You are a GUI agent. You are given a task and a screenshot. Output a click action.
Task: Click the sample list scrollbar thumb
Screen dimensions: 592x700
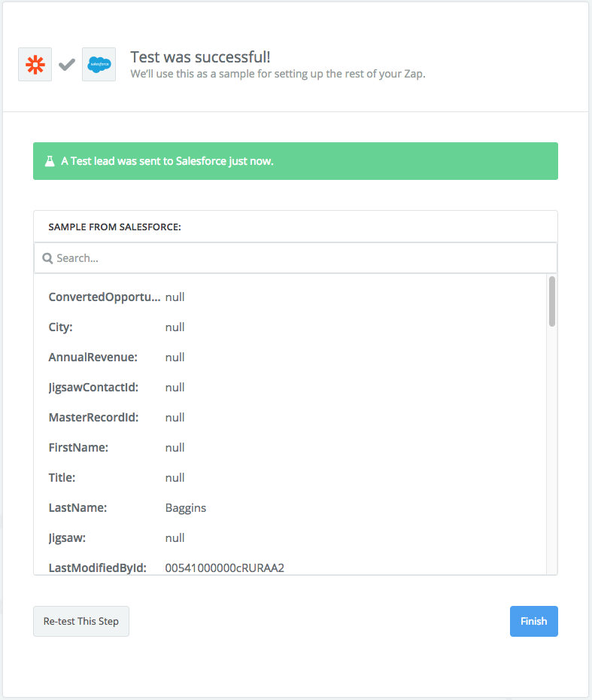(552, 301)
